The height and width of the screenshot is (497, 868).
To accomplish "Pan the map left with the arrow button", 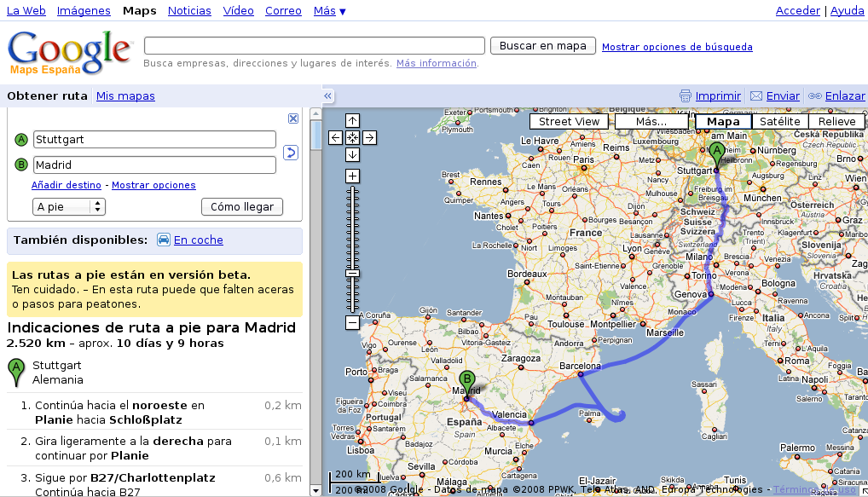I will [x=335, y=138].
